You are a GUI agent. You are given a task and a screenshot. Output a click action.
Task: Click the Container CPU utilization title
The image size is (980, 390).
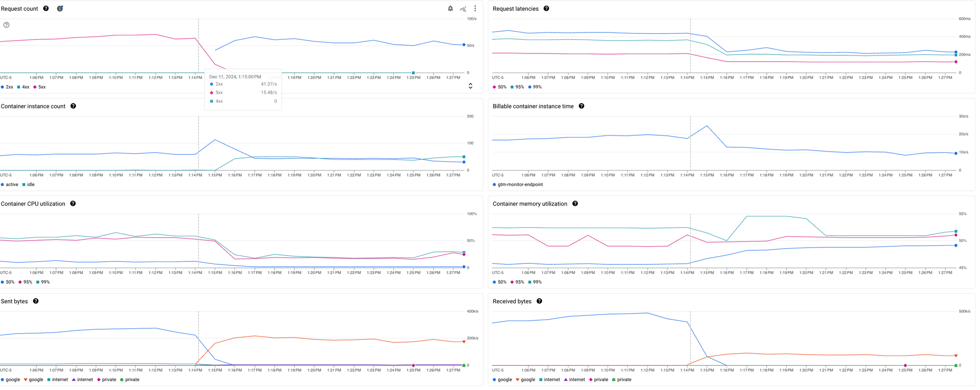(33, 204)
